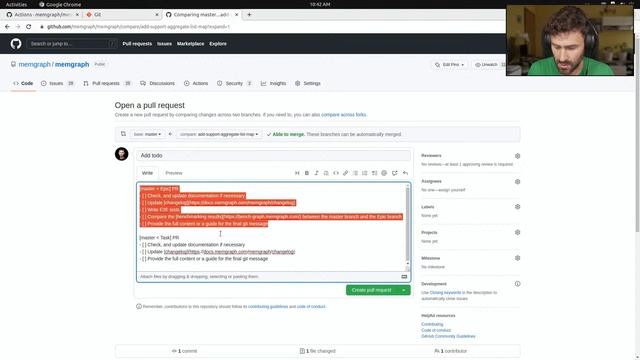The width and height of the screenshot is (640, 360).
Task: Reload the page with the browser refresh icon
Action: click(x=29, y=27)
